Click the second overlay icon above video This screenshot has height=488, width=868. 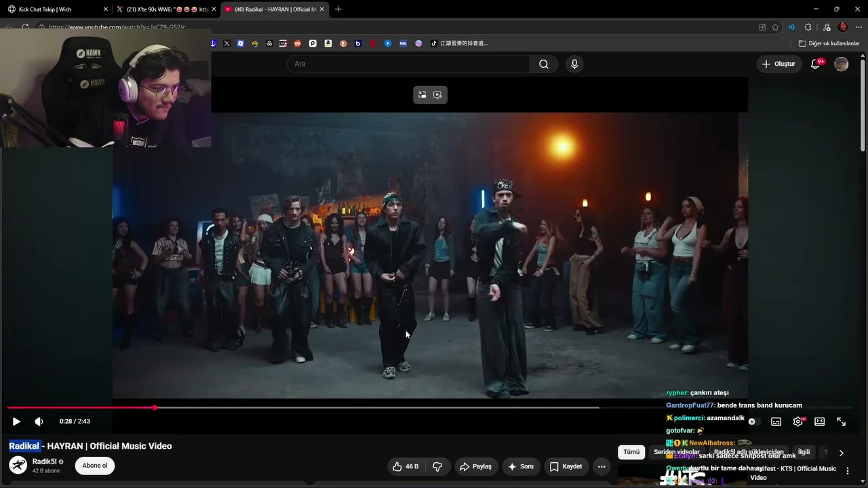click(x=437, y=95)
